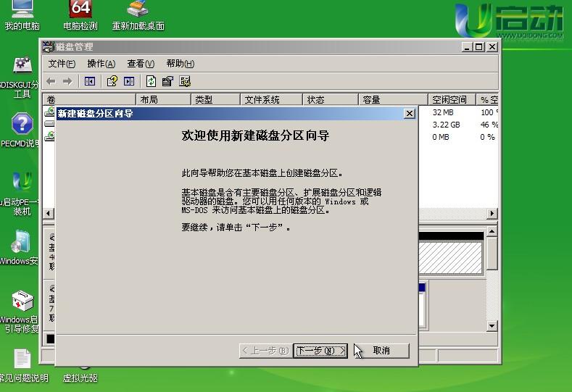The image size is (572, 392).
Task: Click the disabled 上一步(B) button
Action: coord(266,351)
